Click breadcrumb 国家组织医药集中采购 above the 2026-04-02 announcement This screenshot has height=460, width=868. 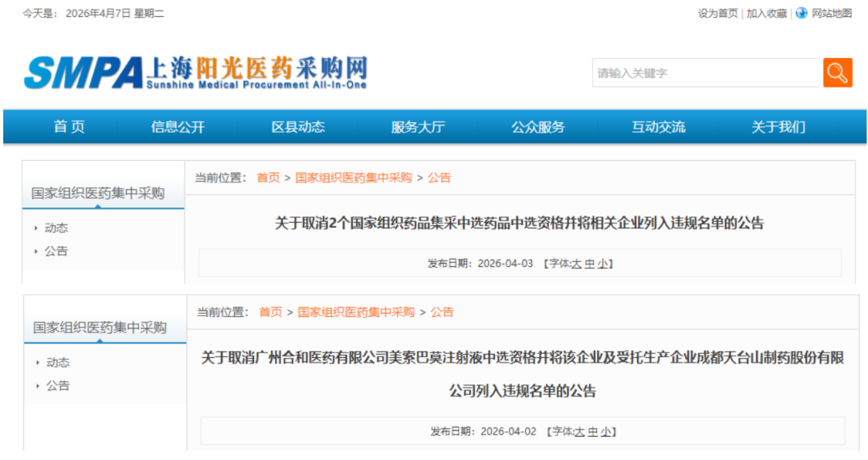[356, 312]
